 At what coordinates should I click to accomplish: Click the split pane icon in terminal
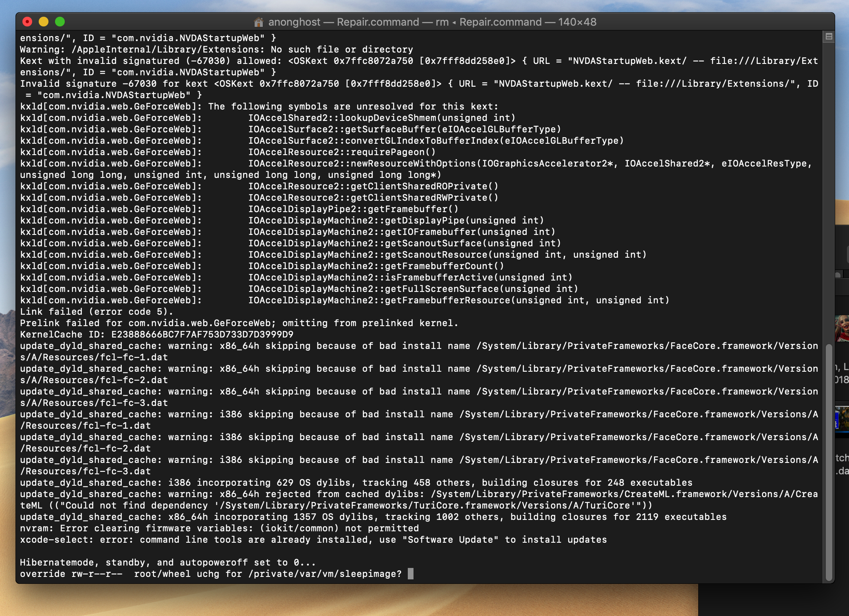(829, 37)
